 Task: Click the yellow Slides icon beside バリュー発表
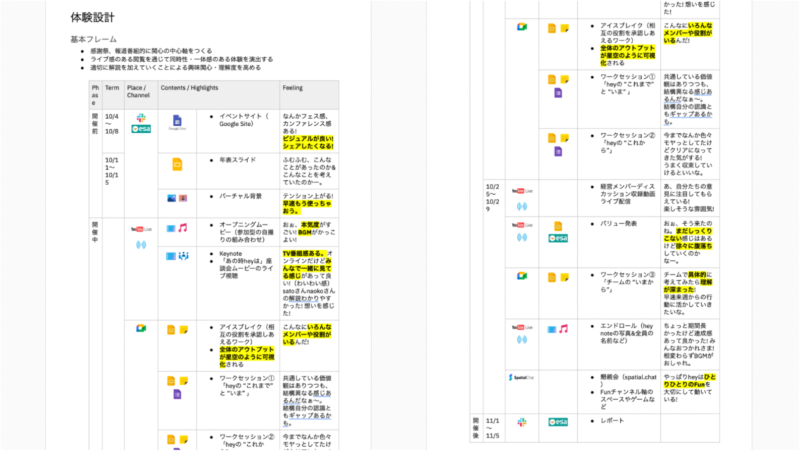tap(558, 226)
